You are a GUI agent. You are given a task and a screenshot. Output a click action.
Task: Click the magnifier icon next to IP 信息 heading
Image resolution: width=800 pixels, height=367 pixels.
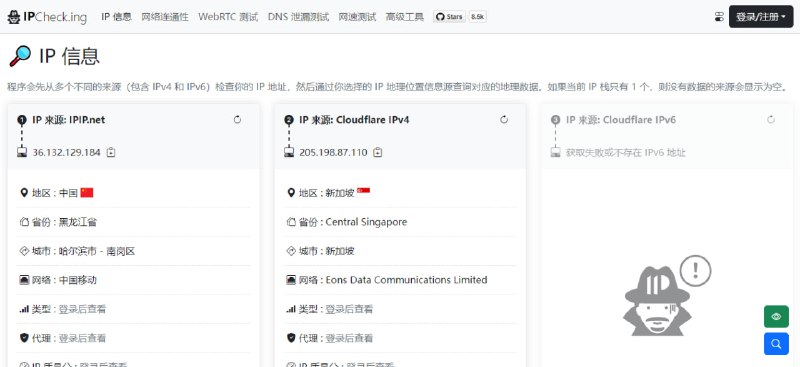tap(20, 56)
